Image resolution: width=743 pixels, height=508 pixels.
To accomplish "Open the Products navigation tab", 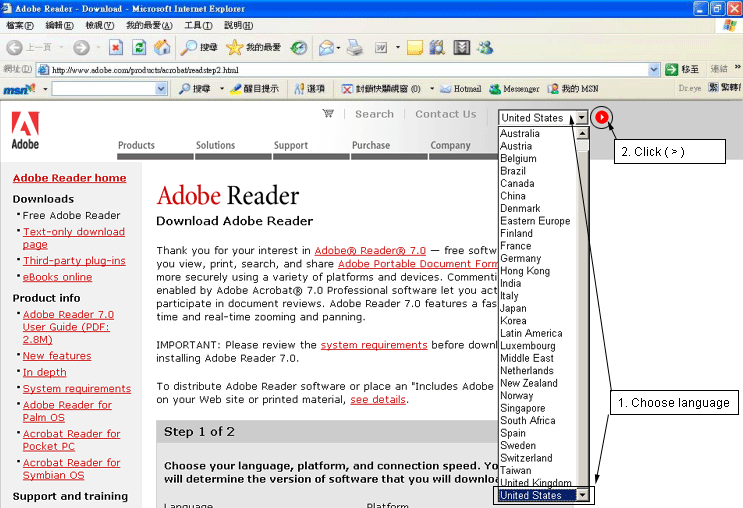I will coord(136,145).
